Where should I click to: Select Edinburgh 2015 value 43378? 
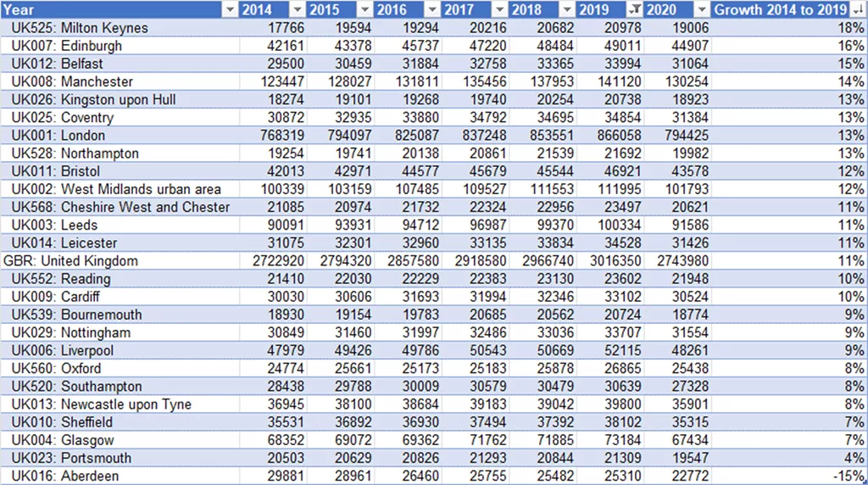[x=353, y=46]
